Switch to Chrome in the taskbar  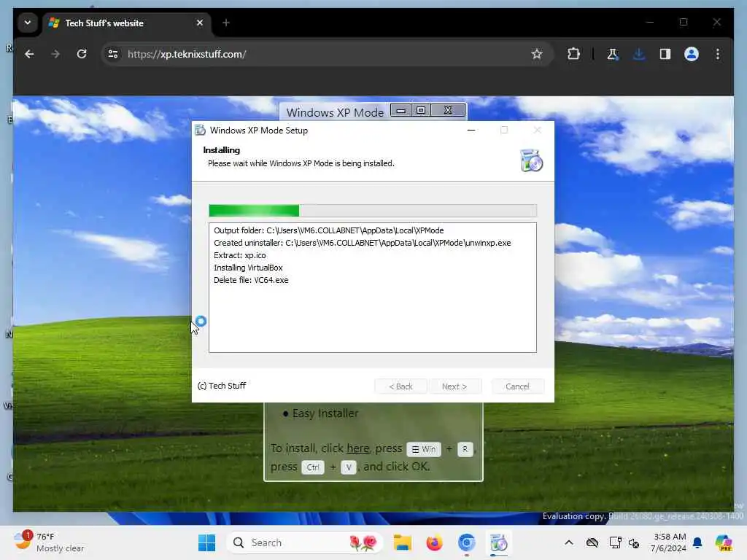(466, 542)
